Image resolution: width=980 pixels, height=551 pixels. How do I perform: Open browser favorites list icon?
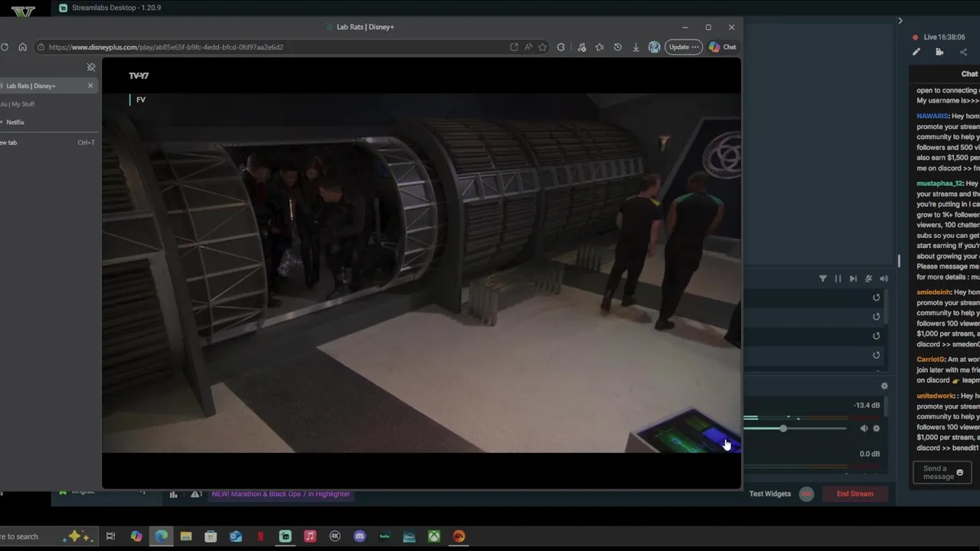coord(599,47)
